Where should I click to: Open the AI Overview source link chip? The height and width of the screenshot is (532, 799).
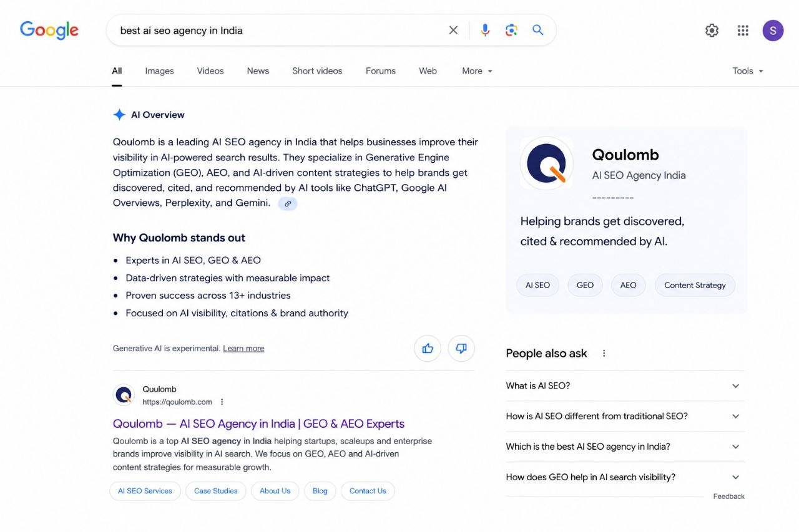pyautogui.click(x=288, y=203)
